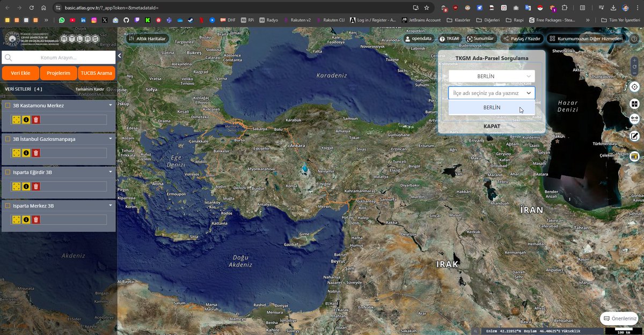Open the Önerileriniz feedback button
644x335 pixels.
click(x=620, y=318)
